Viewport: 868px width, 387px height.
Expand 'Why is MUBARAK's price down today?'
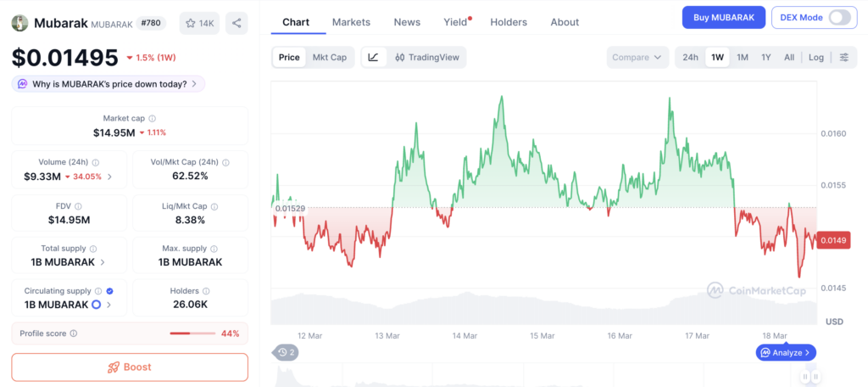(108, 84)
